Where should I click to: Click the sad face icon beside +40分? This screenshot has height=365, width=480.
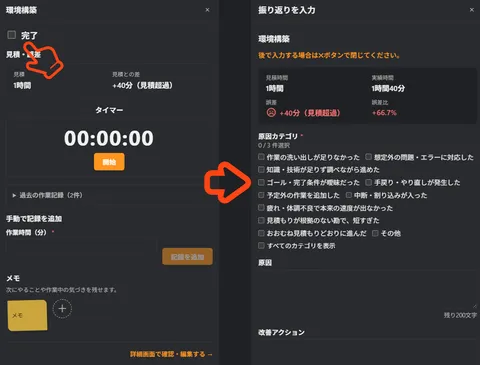click(x=271, y=113)
